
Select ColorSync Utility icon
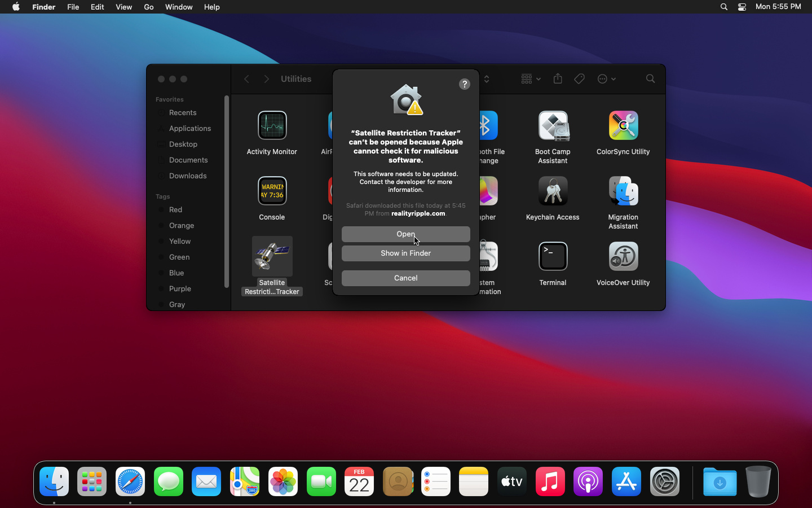click(x=623, y=126)
